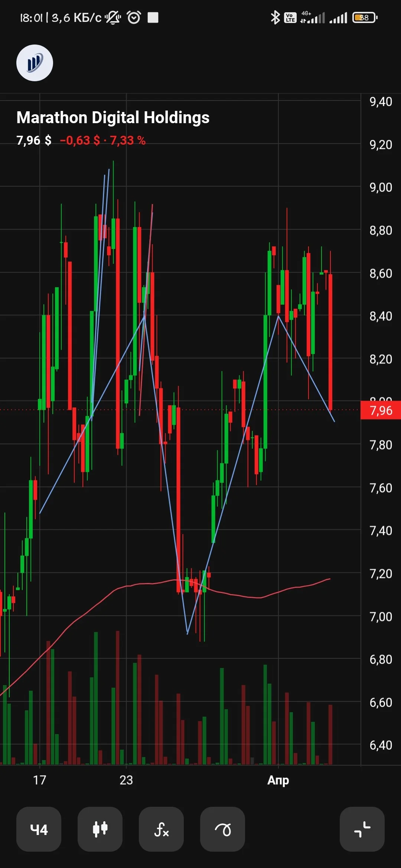The width and height of the screenshot is (401, 868).
Task: Tap the 8,40 price axis label
Action: (381, 316)
